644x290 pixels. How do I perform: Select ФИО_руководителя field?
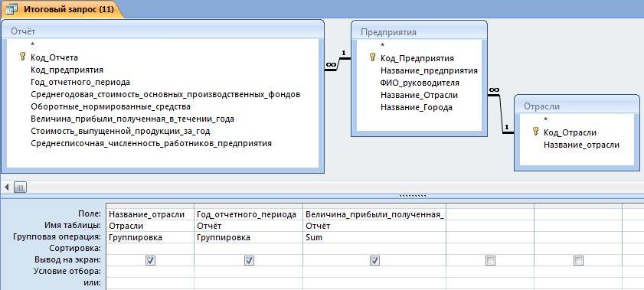coord(420,83)
